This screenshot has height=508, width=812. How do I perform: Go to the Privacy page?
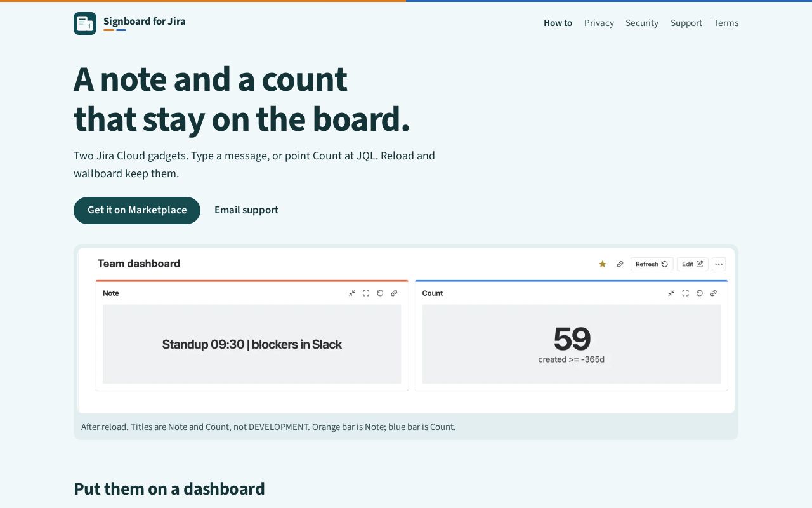pos(599,23)
